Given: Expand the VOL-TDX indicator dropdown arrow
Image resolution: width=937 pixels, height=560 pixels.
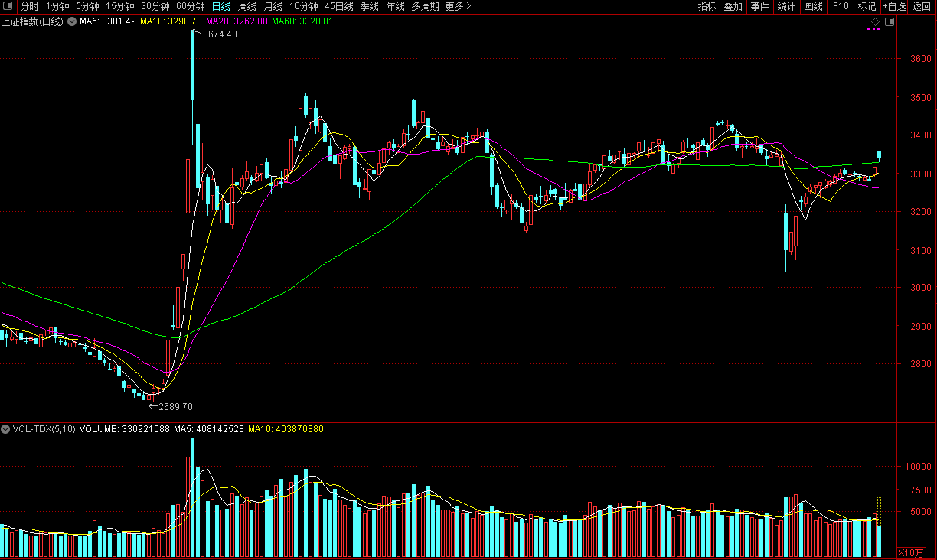Looking at the screenshot, I should (5, 429).
